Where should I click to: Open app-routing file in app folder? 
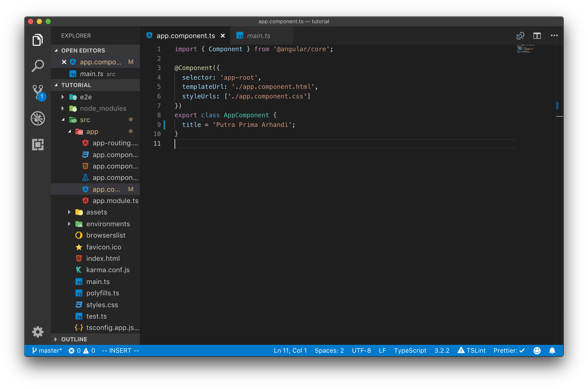(95, 143)
